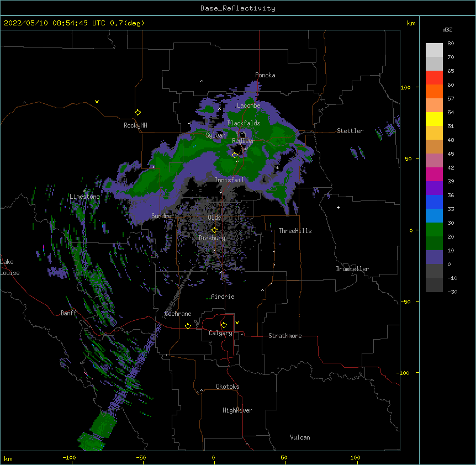Click the RockyMH label

click(x=135, y=125)
